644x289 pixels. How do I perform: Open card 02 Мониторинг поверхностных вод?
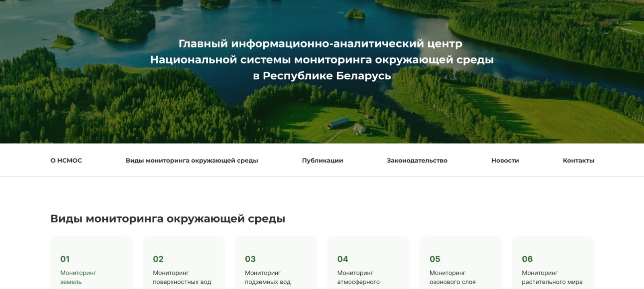point(184,263)
